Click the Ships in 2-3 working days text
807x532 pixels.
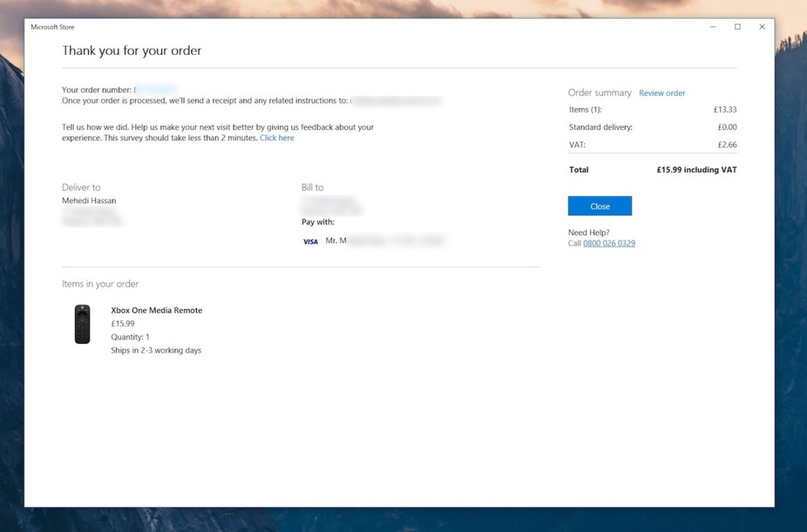pos(156,351)
